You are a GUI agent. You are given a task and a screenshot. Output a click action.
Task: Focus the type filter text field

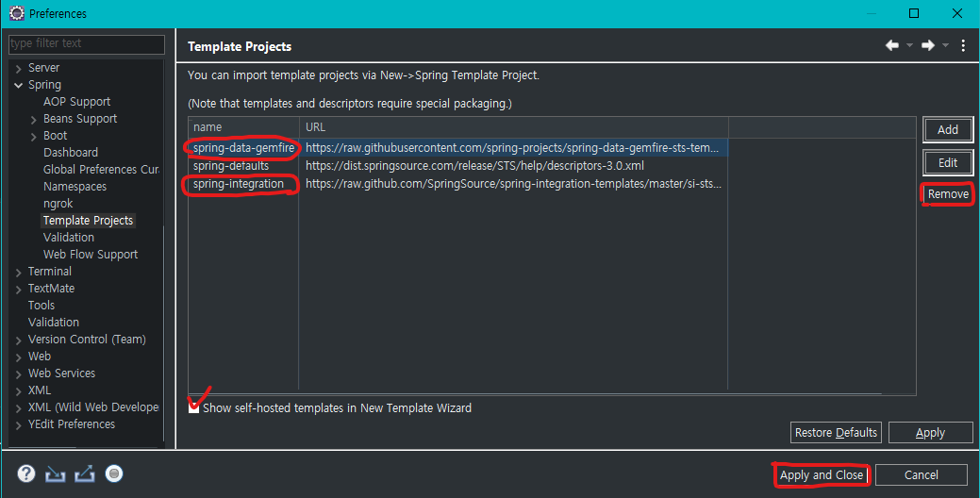click(87, 43)
